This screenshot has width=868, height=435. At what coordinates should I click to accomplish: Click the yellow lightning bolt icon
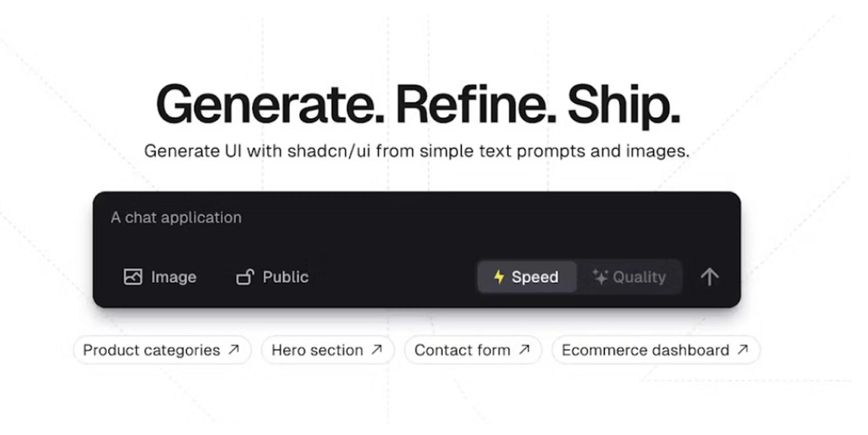(499, 277)
